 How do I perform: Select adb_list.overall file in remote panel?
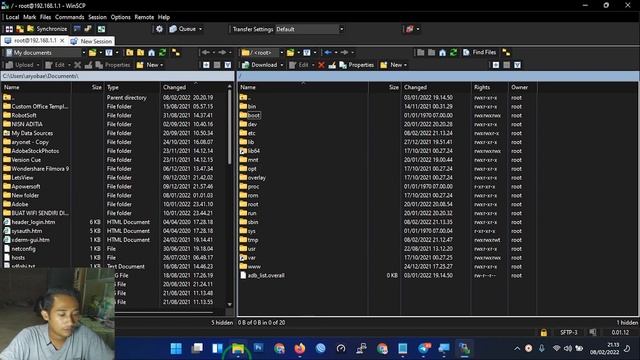266,276
